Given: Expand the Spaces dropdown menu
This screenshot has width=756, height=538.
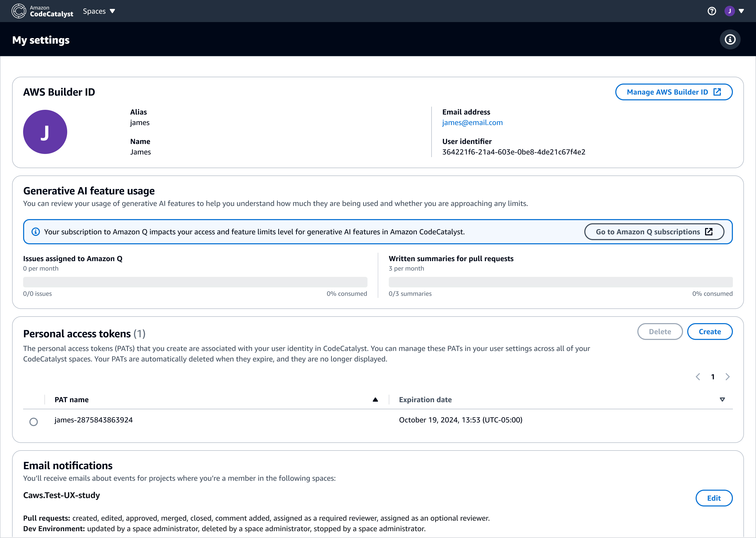Looking at the screenshot, I should (99, 11).
